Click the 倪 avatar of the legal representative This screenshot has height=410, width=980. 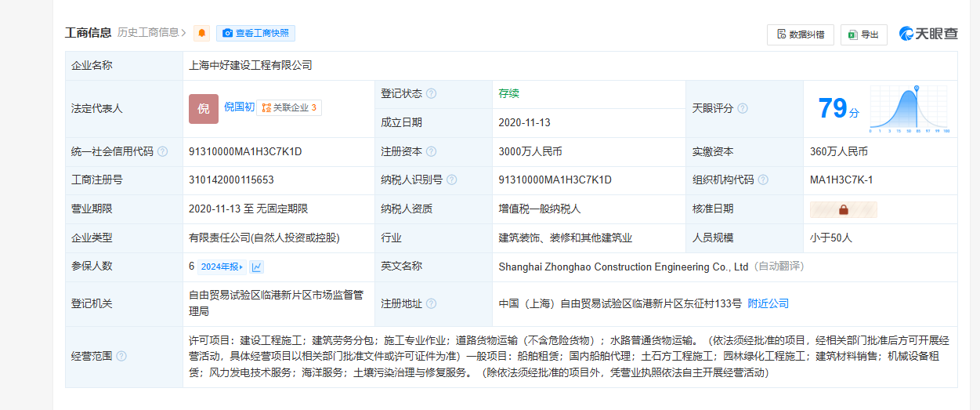click(204, 109)
